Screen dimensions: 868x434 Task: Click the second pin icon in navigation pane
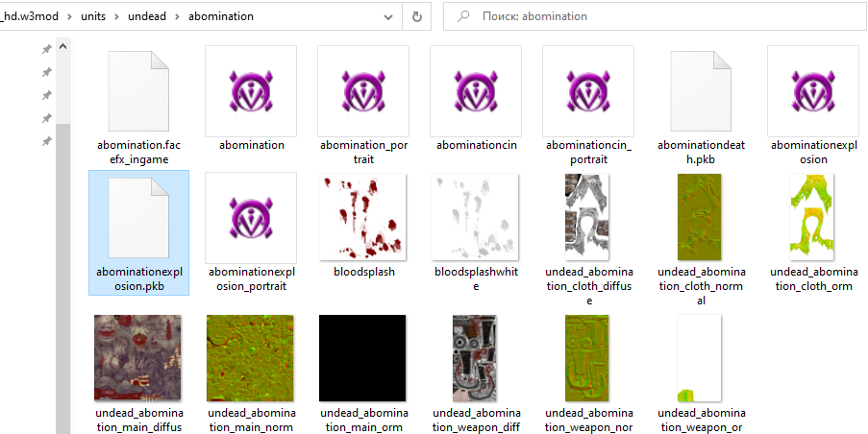[47, 72]
